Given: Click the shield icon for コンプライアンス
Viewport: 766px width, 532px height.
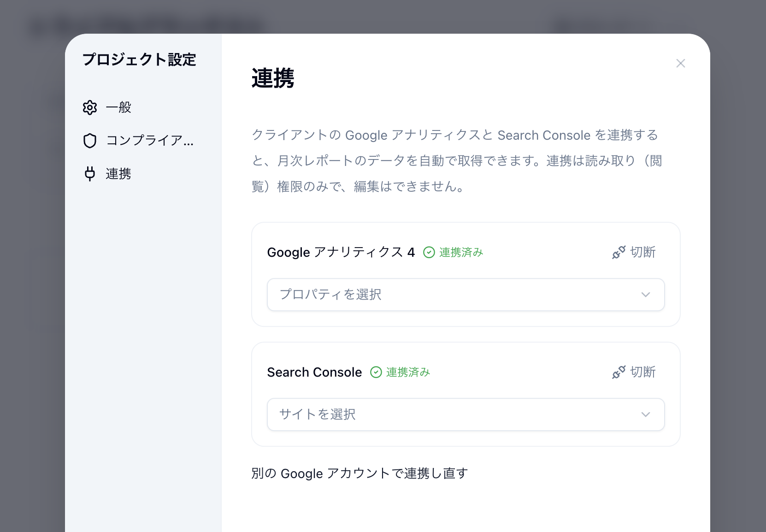Looking at the screenshot, I should [90, 141].
